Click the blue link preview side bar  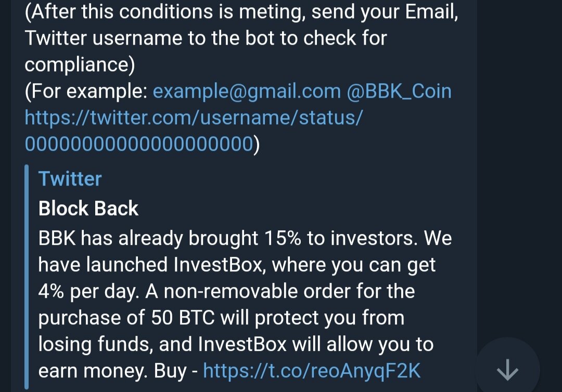click(27, 277)
